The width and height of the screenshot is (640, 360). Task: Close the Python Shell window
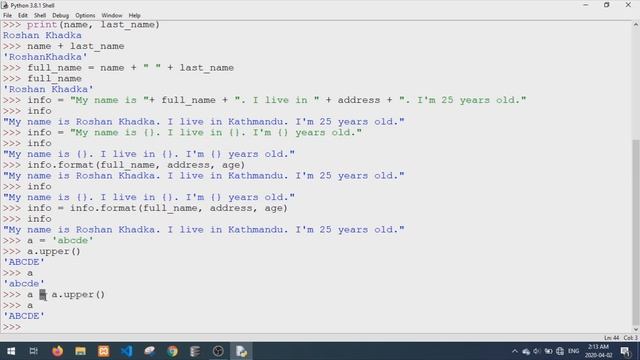tap(628, 5)
